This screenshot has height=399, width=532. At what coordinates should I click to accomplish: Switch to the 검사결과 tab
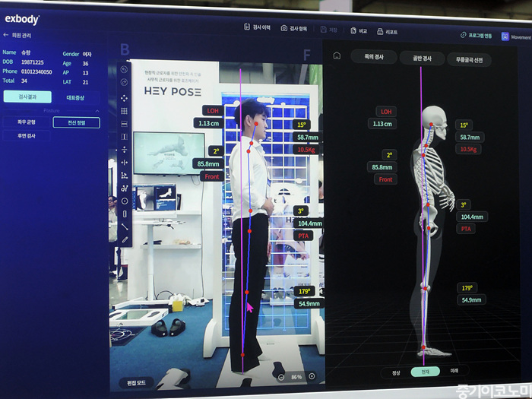(27, 97)
